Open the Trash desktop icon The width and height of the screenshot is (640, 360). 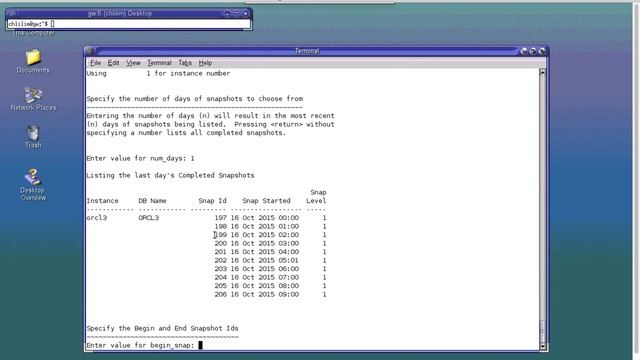tap(33, 137)
